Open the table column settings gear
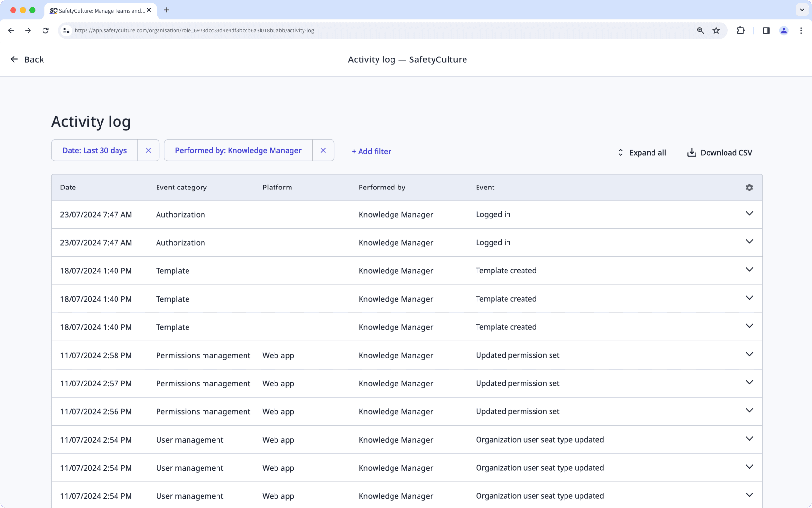 click(749, 188)
